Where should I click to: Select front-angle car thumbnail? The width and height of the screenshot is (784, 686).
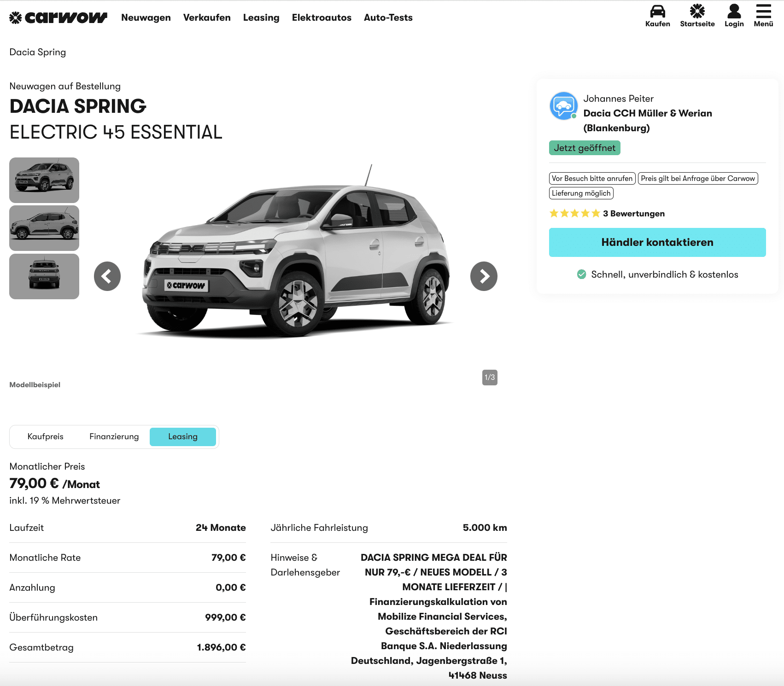(44, 180)
